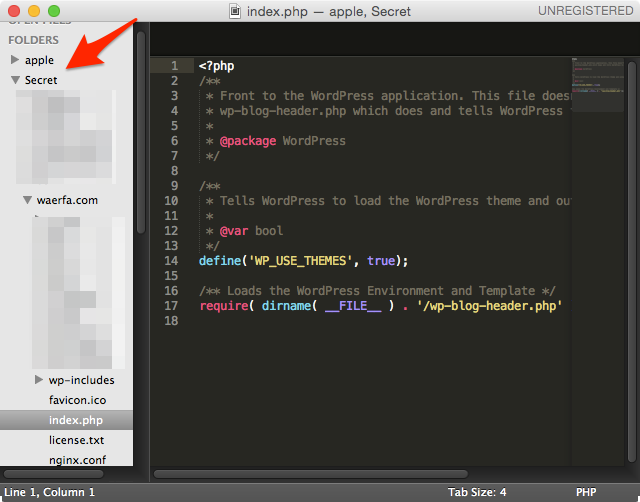Click the dirname function name
Viewport: 640px width, 502px height.
coord(286,306)
